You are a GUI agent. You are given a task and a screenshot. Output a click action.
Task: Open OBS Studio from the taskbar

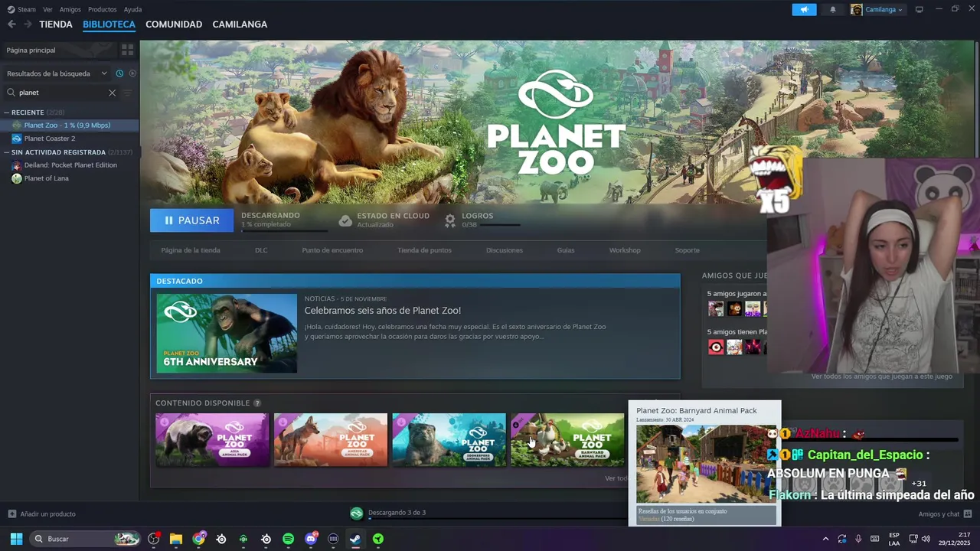[154, 539]
